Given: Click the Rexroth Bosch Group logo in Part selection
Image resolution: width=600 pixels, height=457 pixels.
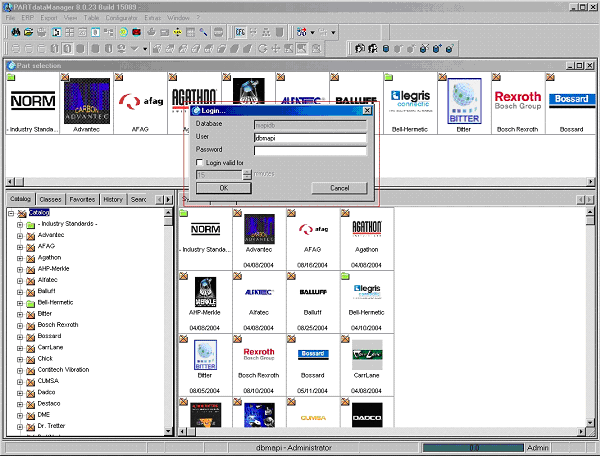Looking at the screenshot, I should point(518,100).
